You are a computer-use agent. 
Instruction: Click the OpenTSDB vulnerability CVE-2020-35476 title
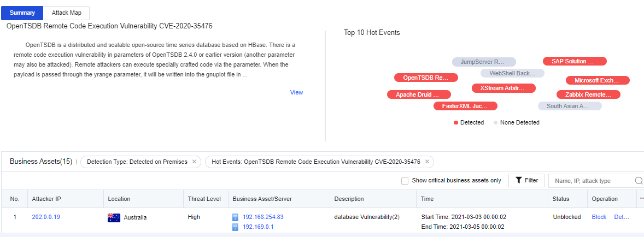click(x=110, y=26)
